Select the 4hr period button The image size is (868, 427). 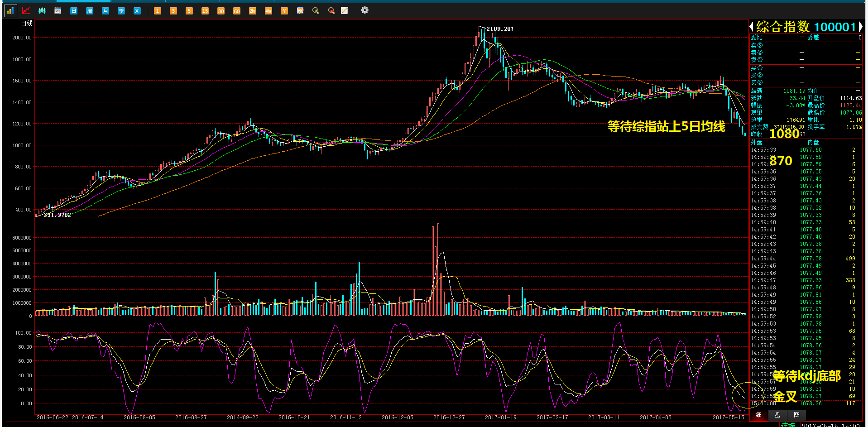click(269, 11)
